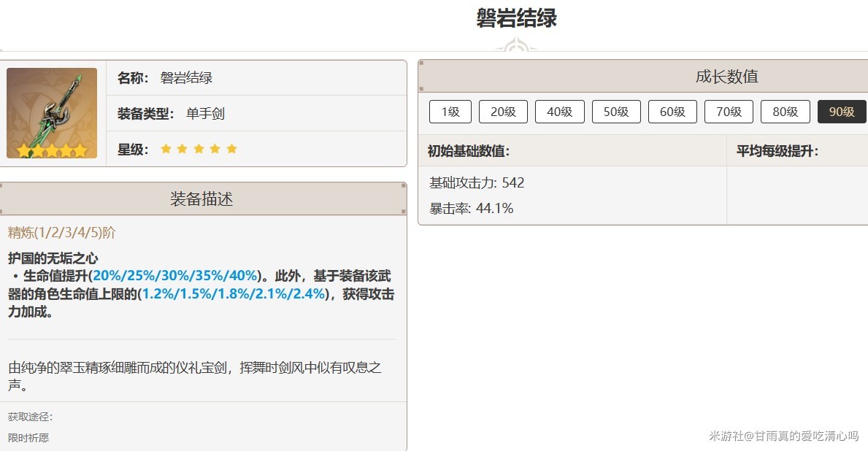Click the 成长数值 panel header
868x451 pixels.
726,77
